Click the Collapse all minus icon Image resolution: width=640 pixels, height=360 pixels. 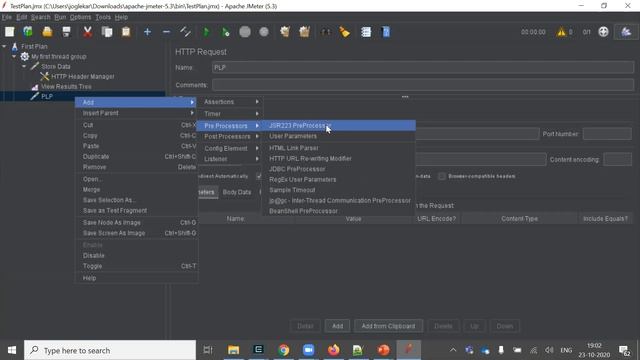166,32
